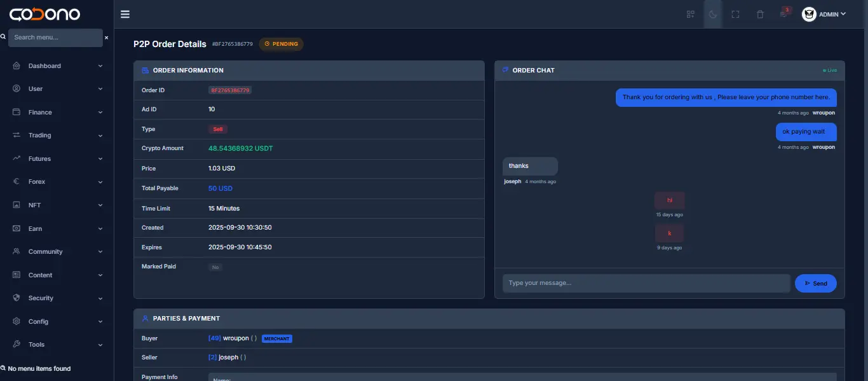Click the Marked Paid status badge

(x=215, y=267)
